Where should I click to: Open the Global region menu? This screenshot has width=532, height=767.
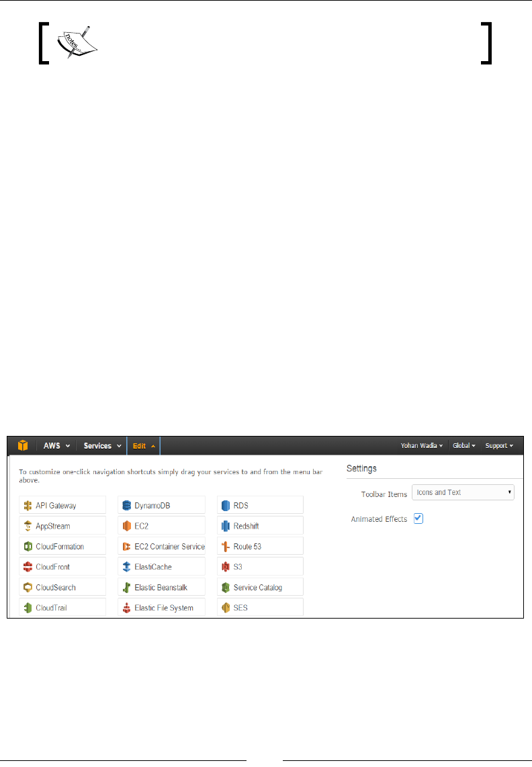click(464, 445)
